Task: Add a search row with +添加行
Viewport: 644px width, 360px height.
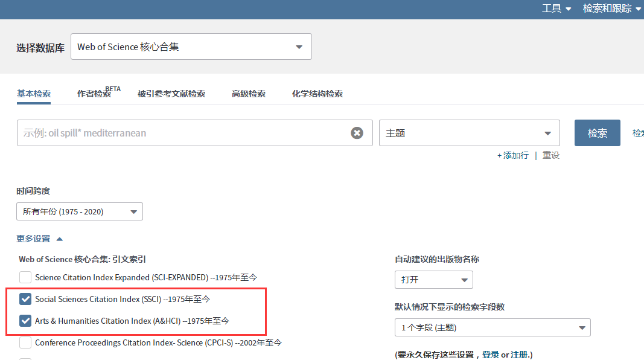Action: pyautogui.click(x=513, y=155)
